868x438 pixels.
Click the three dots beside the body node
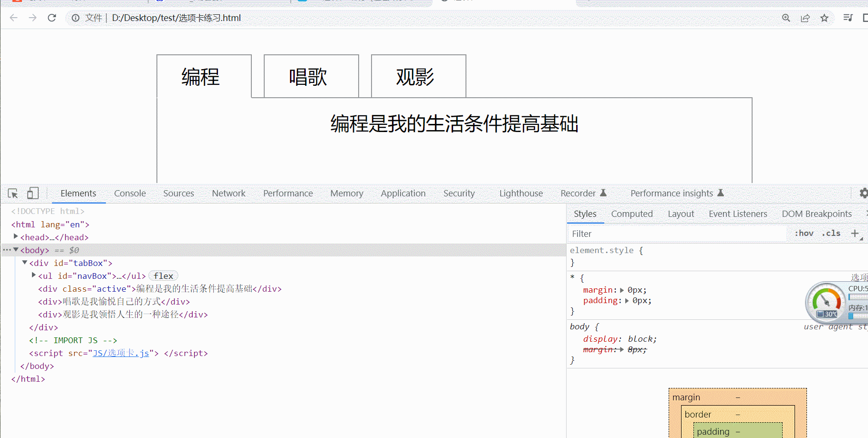pyautogui.click(x=7, y=250)
